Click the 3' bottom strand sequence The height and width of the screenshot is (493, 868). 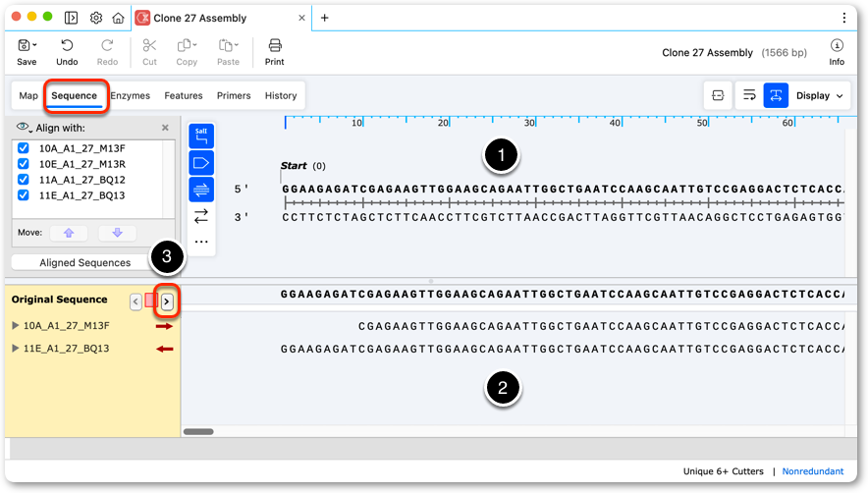(x=562, y=217)
